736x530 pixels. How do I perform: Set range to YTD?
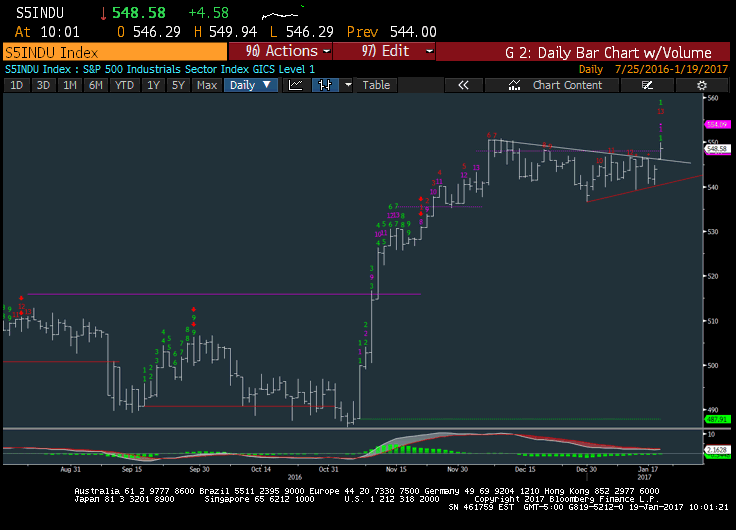pyautogui.click(x=124, y=85)
